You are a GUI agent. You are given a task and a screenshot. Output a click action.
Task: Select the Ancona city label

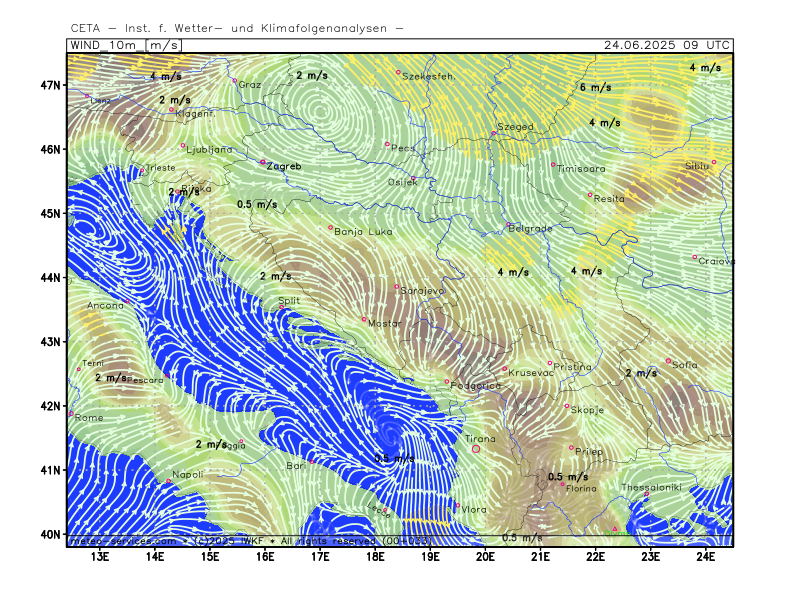click(x=106, y=306)
